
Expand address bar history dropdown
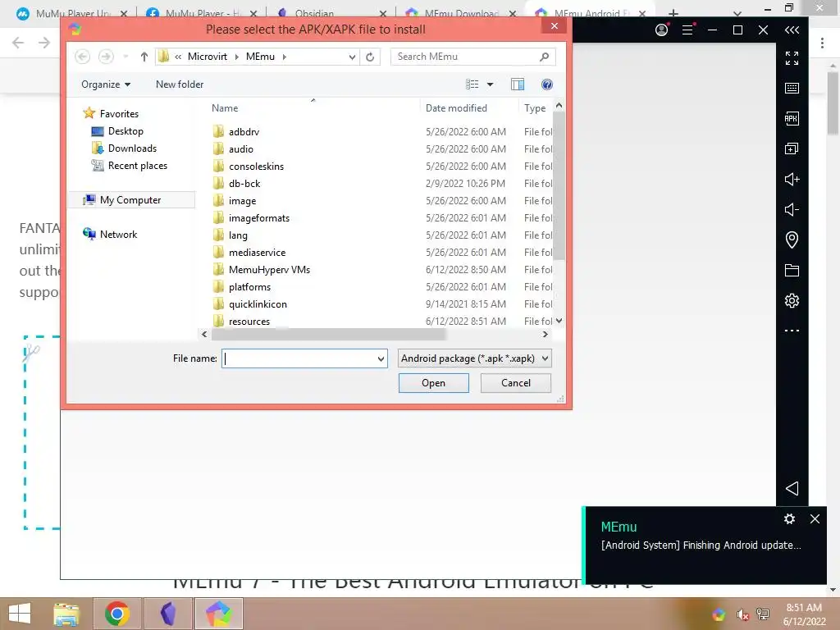pyautogui.click(x=352, y=57)
